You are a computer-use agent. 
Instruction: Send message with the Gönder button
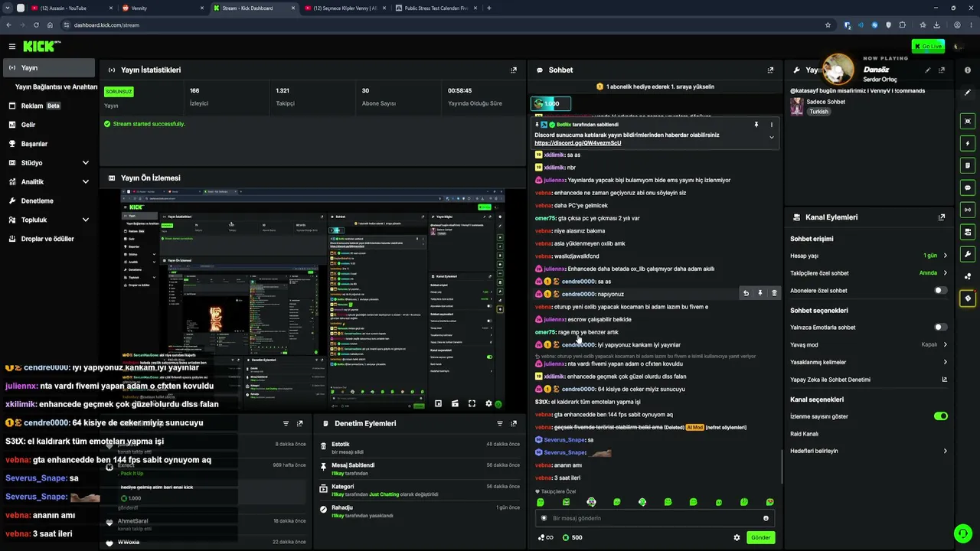pos(760,537)
